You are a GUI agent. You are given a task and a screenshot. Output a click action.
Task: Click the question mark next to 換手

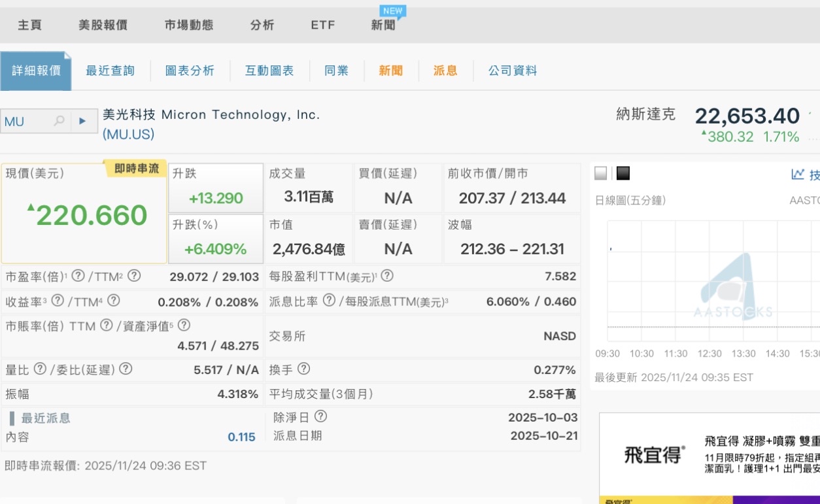tap(303, 369)
